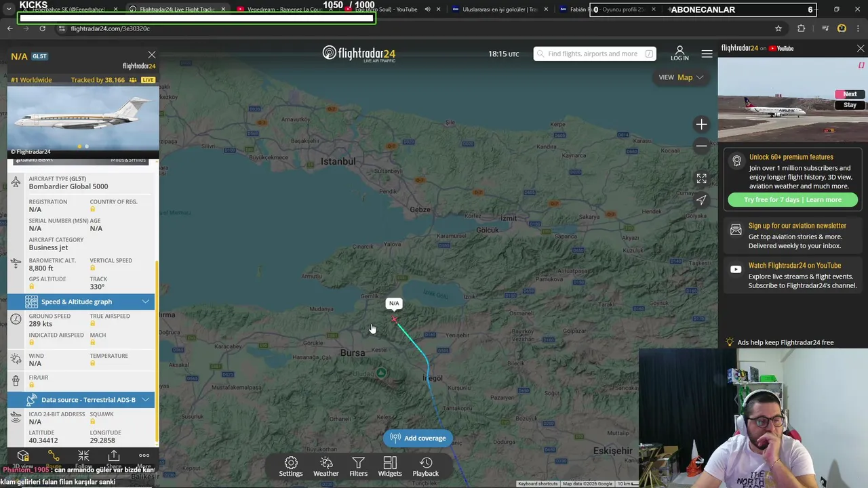Click the browser address bar URL
868x488 pixels.
click(110, 28)
